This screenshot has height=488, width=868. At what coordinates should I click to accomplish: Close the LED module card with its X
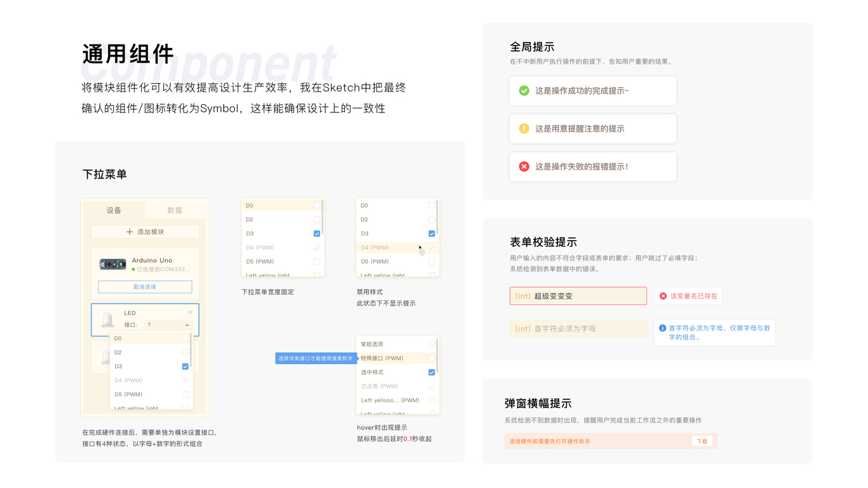[x=190, y=313]
